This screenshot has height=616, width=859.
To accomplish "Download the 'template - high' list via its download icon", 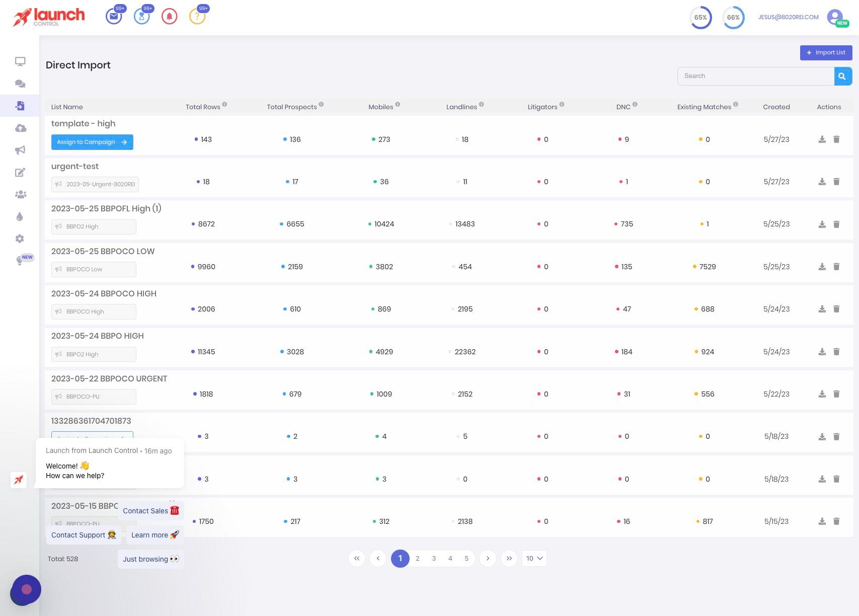I will (x=822, y=139).
